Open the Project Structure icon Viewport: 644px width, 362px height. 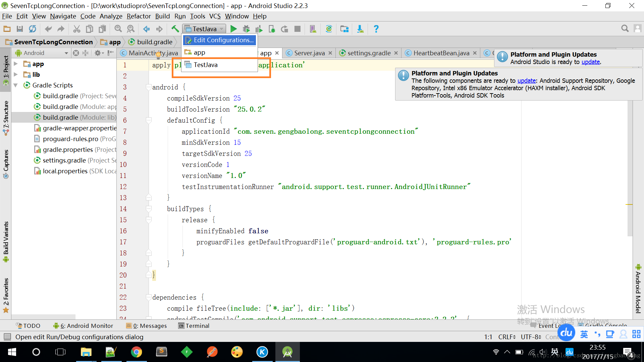point(344,29)
